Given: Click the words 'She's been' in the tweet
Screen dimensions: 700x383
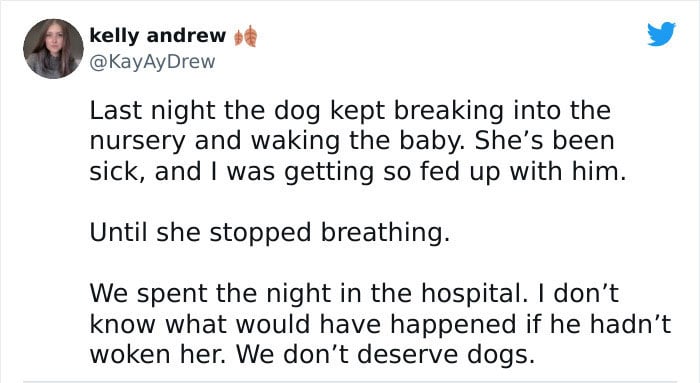Looking at the screenshot, I should coord(545,141).
